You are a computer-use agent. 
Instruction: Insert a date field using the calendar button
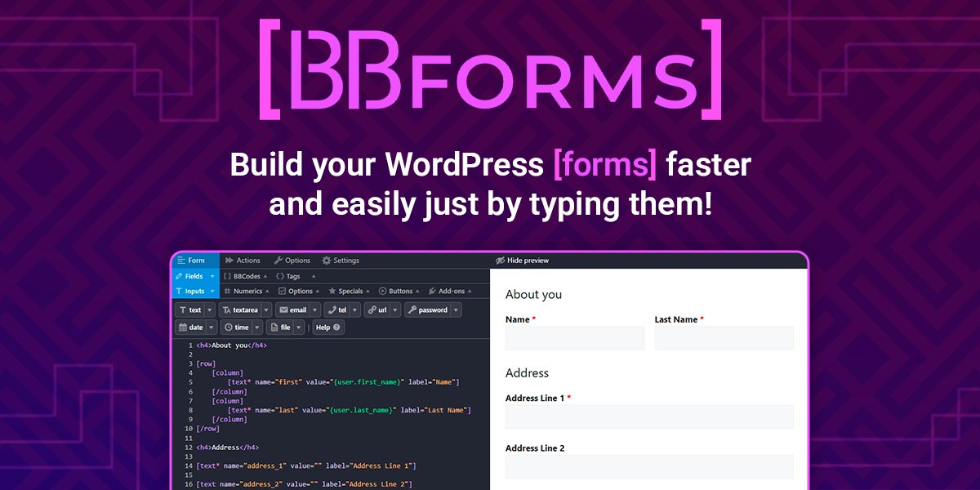[189, 327]
